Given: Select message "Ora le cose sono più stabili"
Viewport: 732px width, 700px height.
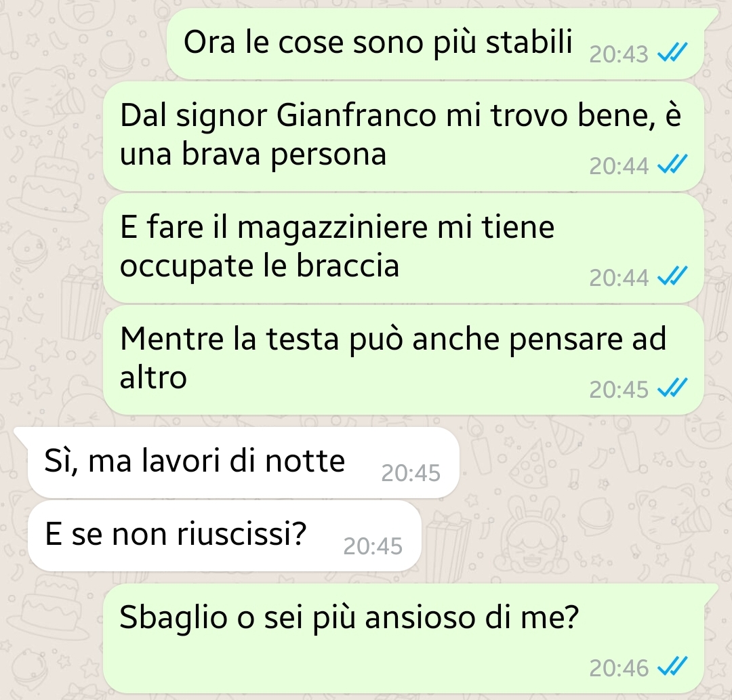Looking at the screenshot, I should click(436, 44).
